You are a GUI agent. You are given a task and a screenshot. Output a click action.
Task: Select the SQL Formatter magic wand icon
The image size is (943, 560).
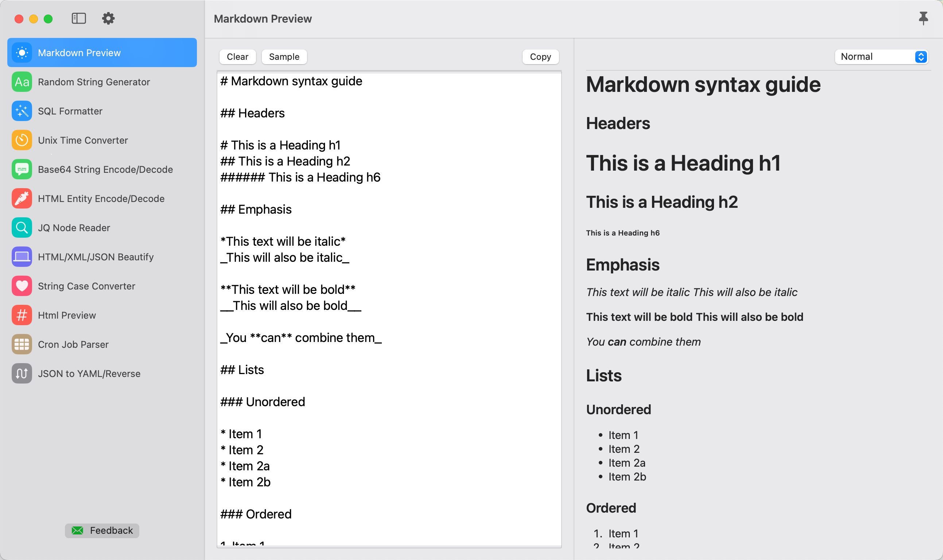pos(22,111)
